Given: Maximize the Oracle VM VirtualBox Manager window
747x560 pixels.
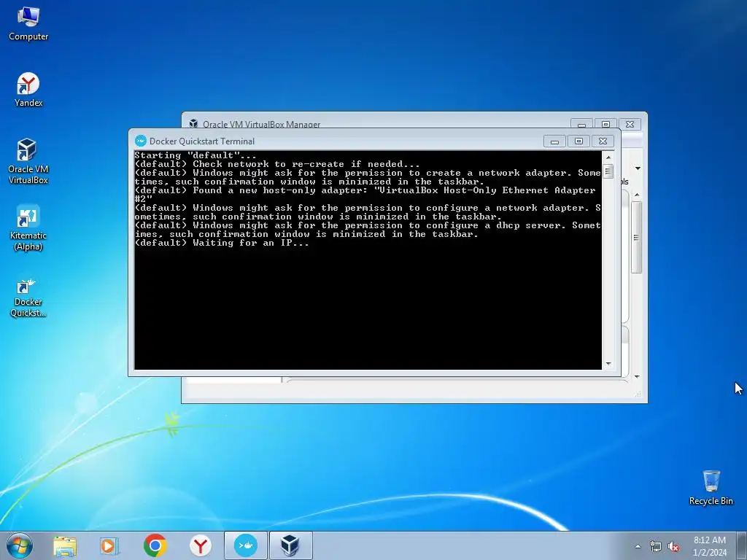Looking at the screenshot, I should [605, 124].
